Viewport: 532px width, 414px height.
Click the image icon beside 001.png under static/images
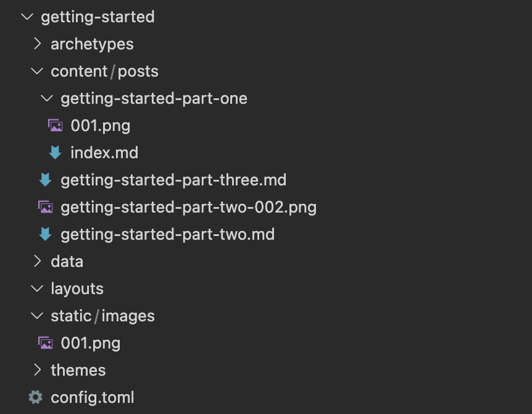46,343
